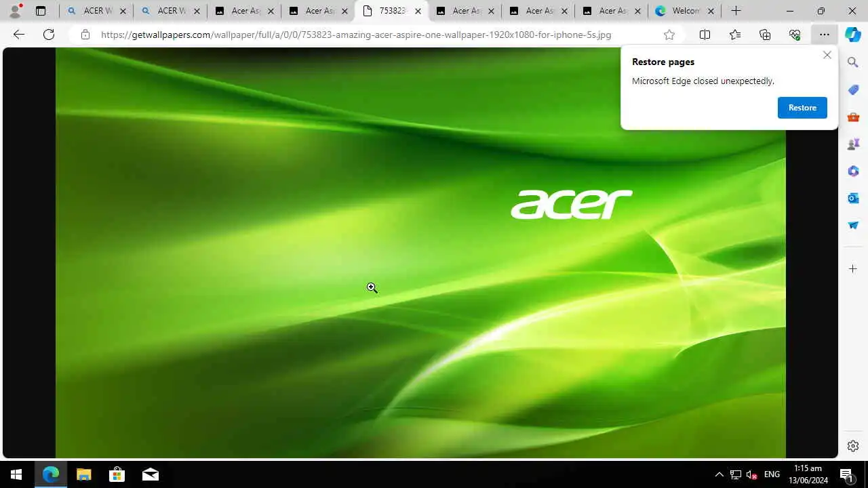
Task: Close the first ACER W tab
Action: pos(123,11)
